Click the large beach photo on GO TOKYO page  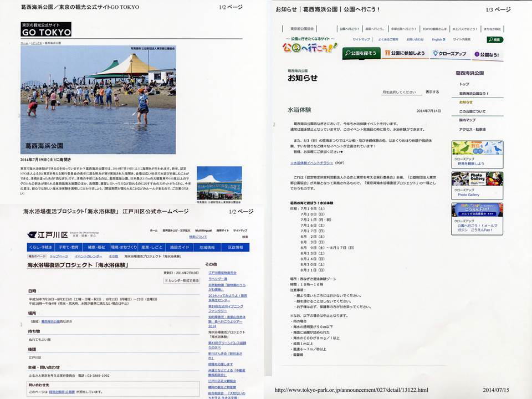98,99
